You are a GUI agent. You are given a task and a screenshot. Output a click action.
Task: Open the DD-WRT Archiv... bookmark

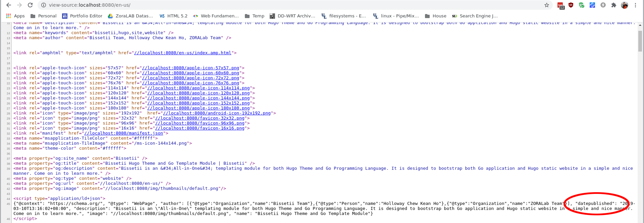coord(292,16)
